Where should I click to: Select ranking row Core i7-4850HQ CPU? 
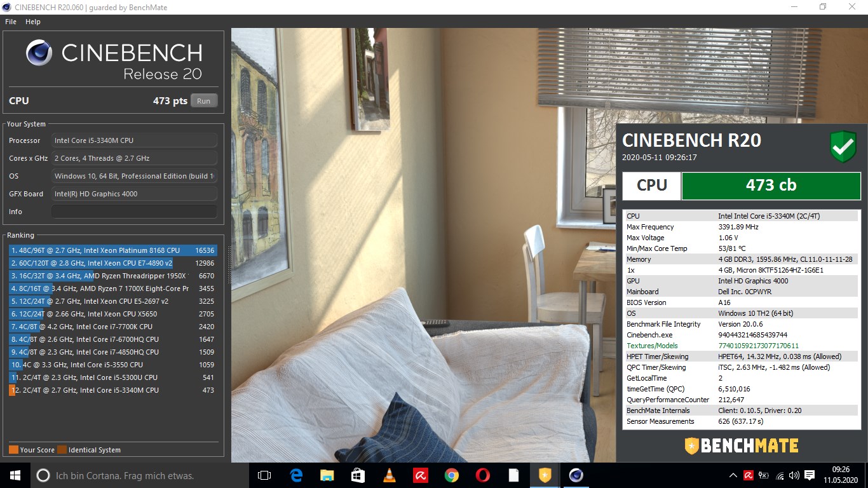(113, 352)
